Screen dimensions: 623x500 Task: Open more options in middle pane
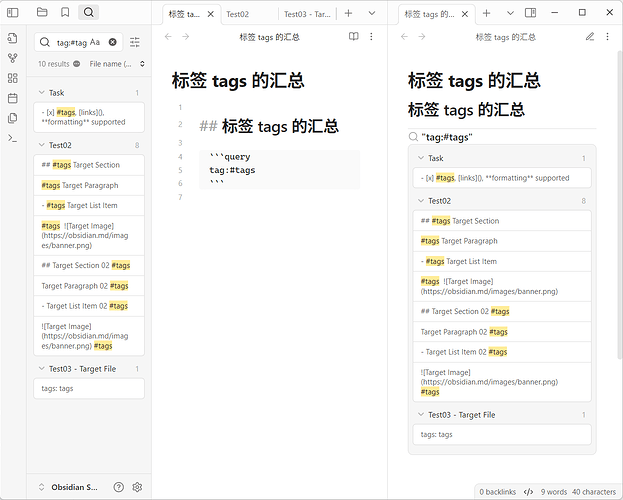[371, 37]
